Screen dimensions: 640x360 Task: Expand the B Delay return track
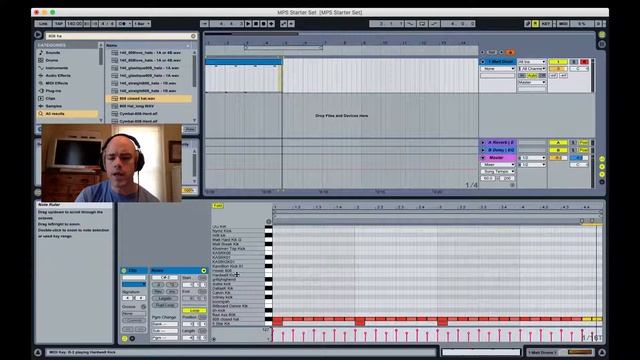483,150
